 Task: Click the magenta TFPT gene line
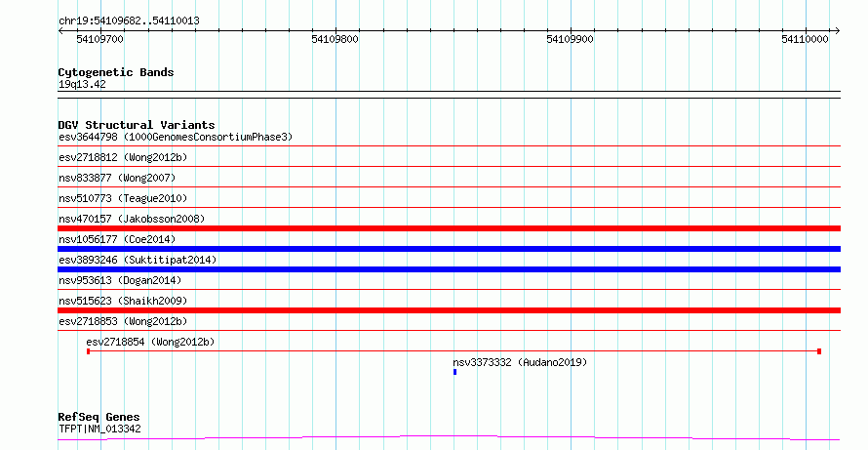[x=449, y=438]
